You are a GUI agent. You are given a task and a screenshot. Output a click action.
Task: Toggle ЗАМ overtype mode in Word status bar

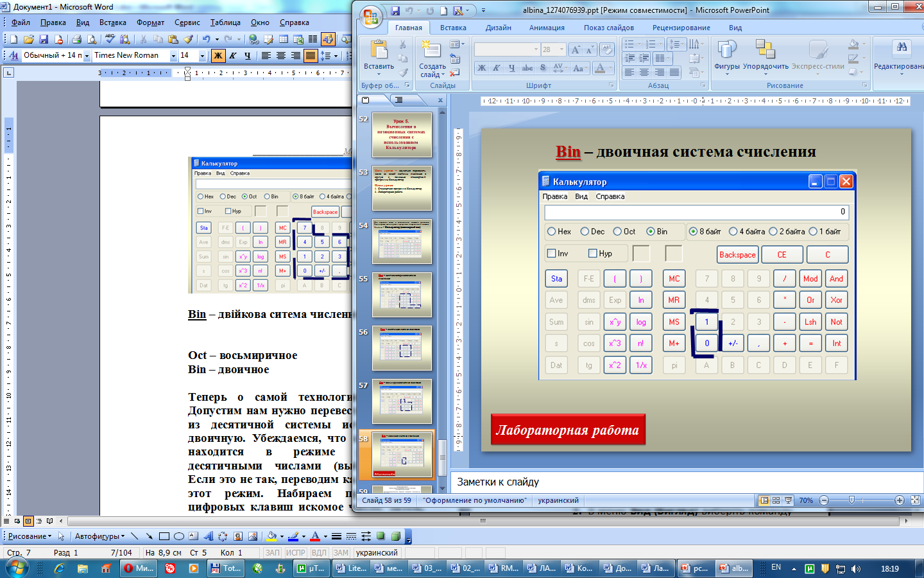pos(341,552)
